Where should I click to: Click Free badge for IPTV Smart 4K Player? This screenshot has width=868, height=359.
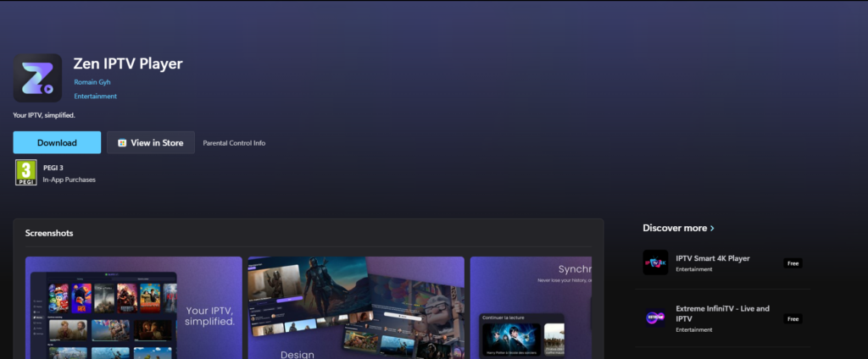pyautogui.click(x=793, y=263)
